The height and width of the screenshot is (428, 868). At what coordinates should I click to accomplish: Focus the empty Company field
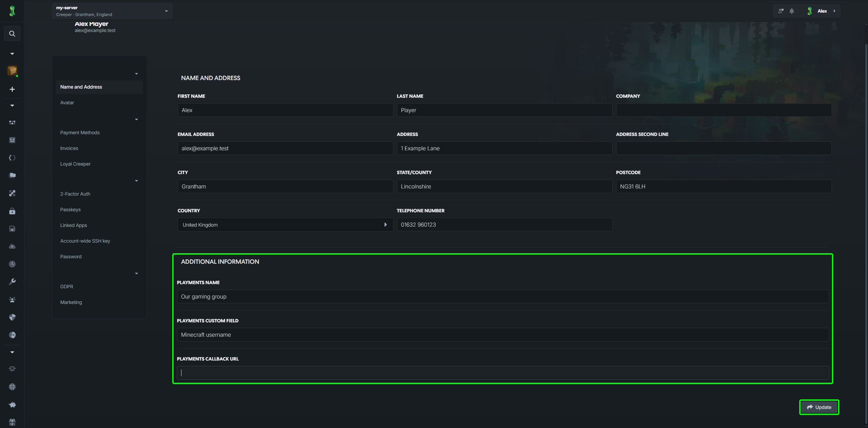pos(724,110)
